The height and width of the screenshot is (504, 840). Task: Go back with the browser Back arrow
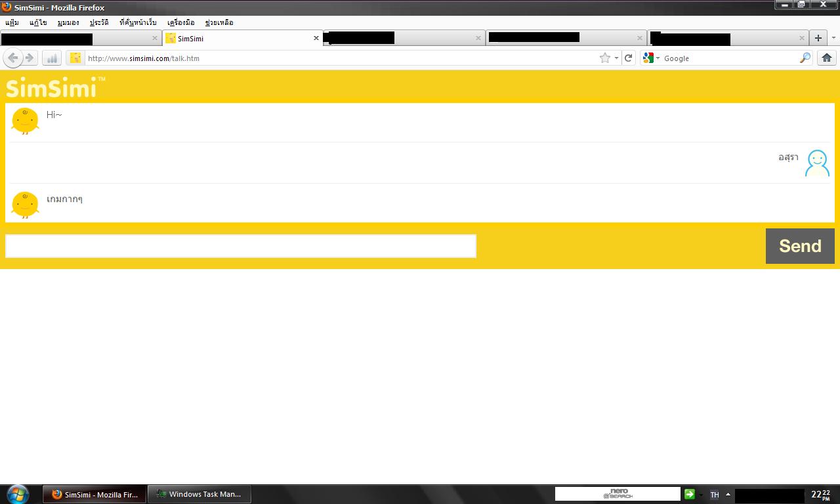[x=12, y=58]
